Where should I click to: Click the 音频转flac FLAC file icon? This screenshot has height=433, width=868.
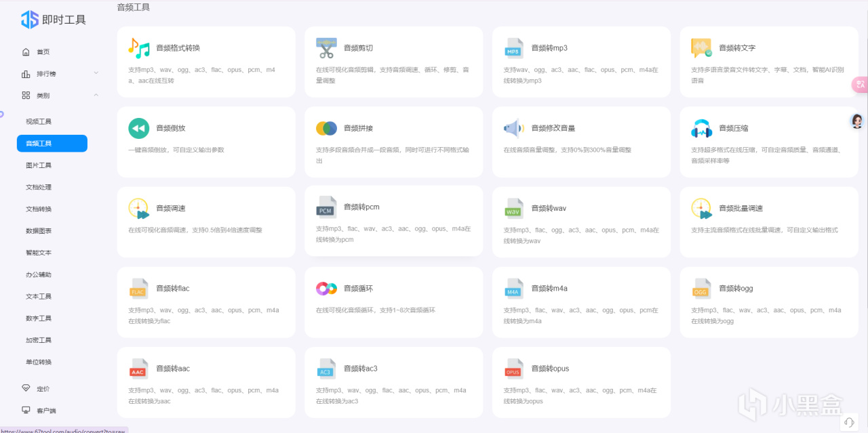(138, 289)
